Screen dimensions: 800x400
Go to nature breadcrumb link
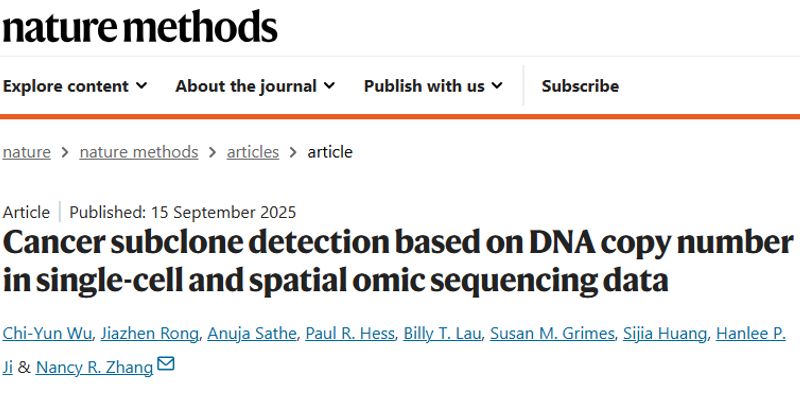coord(26,152)
